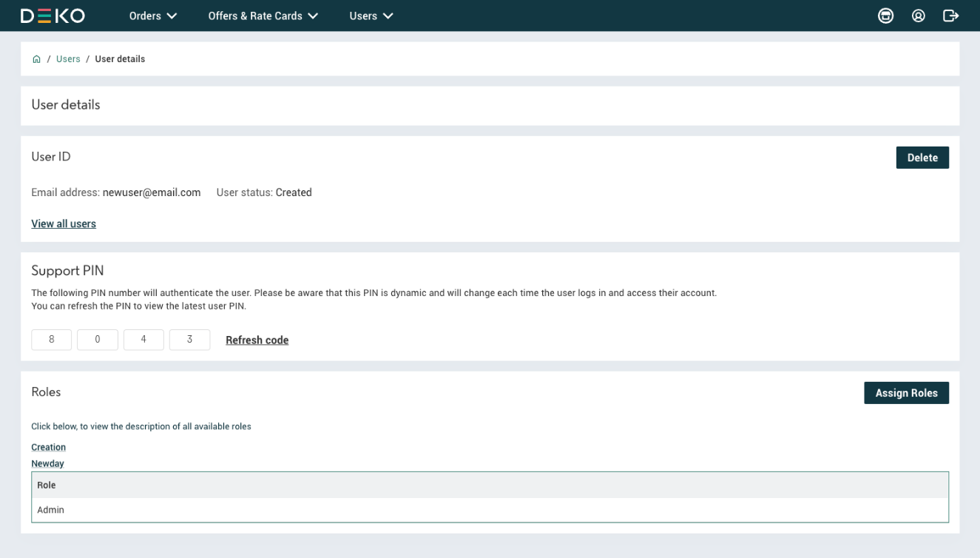Click the Admin role row
Screen dimensions: 980x558
pos(490,510)
